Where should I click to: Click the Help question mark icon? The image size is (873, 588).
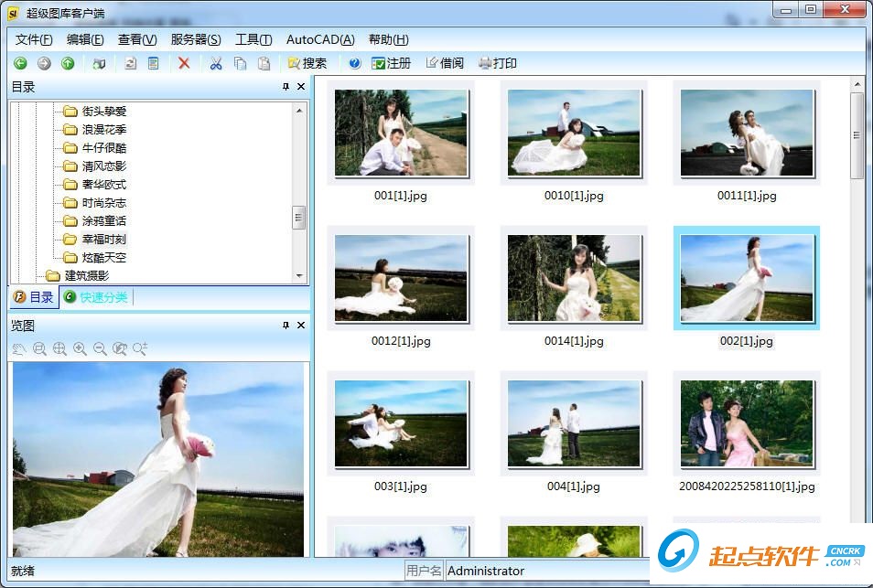(352, 63)
